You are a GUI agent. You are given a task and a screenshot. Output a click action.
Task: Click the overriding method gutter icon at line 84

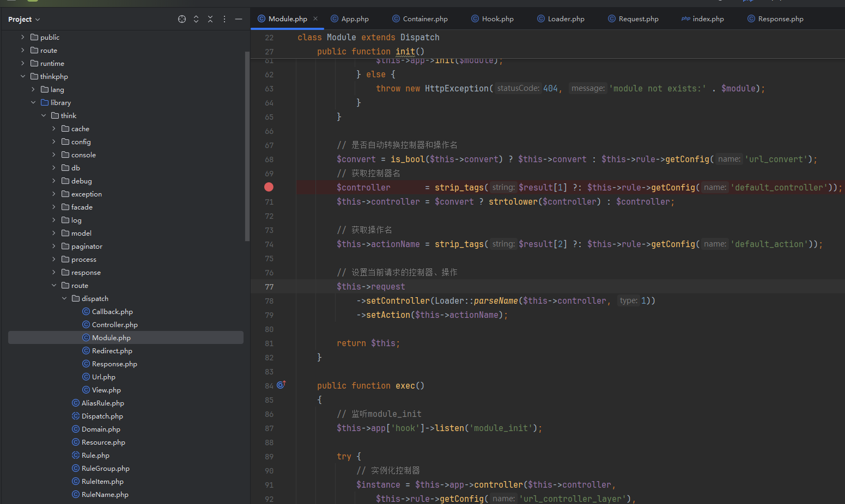281,385
